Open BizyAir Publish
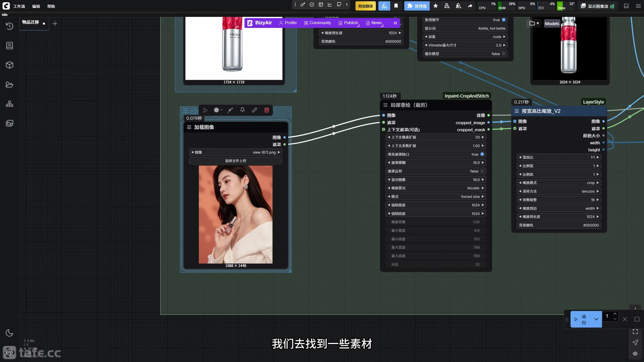Image resolution: width=644 pixels, height=362 pixels. coord(348,23)
